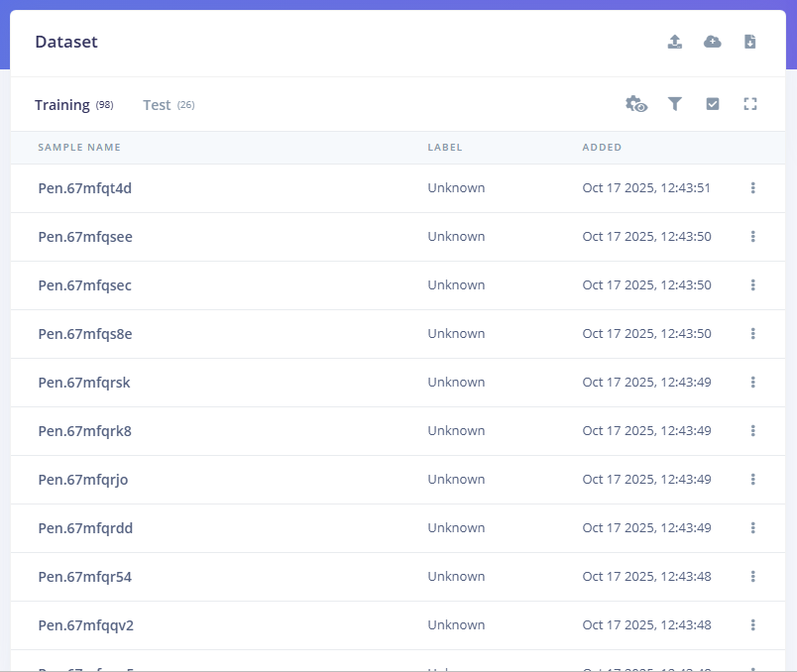
Task: Click the upload data icon
Action: pyautogui.click(x=675, y=42)
